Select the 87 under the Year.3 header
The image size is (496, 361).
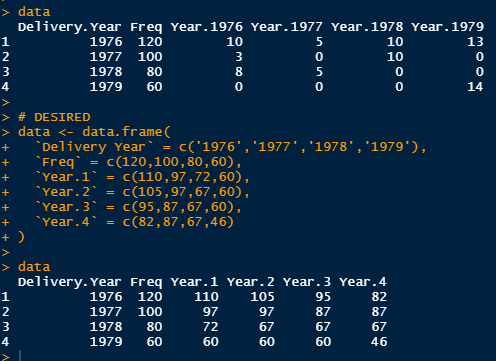(323, 312)
